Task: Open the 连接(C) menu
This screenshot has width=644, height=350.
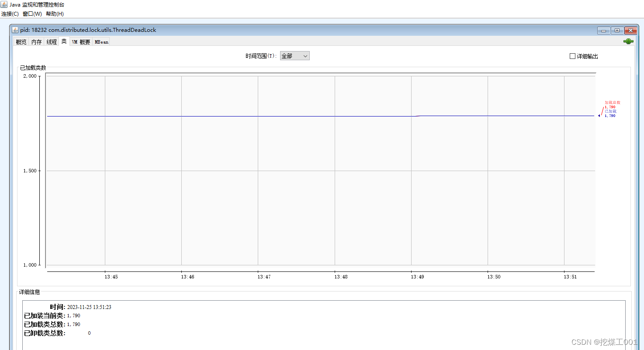Action: 10,14
